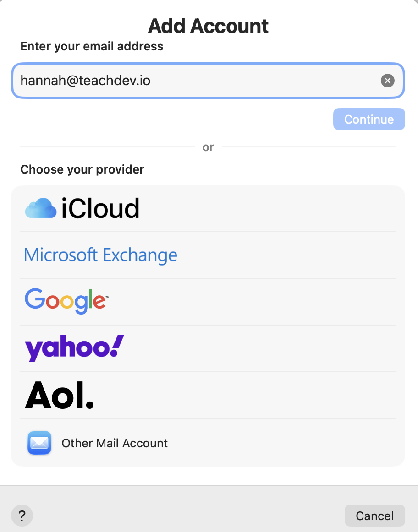
Task: Click the iCloud wordmark text
Action: (100, 208)
